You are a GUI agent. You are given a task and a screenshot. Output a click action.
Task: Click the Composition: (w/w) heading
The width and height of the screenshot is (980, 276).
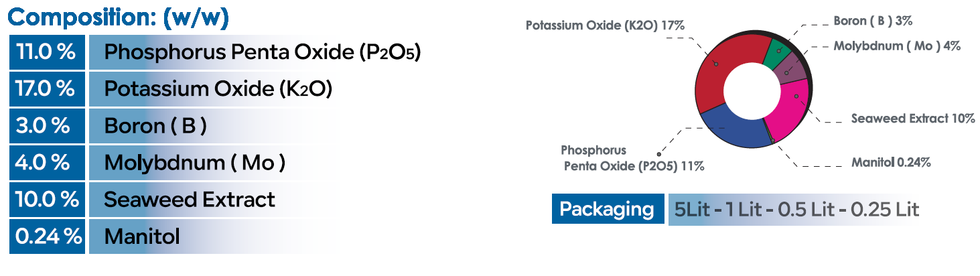point(119,18)
